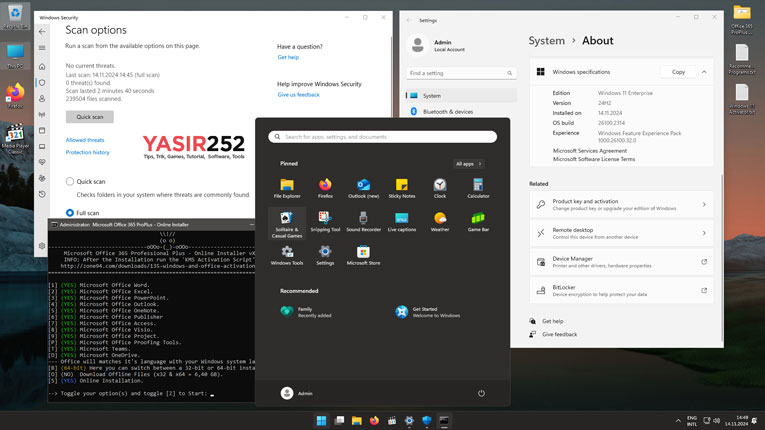The height and width of the screenshot is (430, 765).
Task: Open Sticky Notes pinned app
Action: (x=402, y=188)
